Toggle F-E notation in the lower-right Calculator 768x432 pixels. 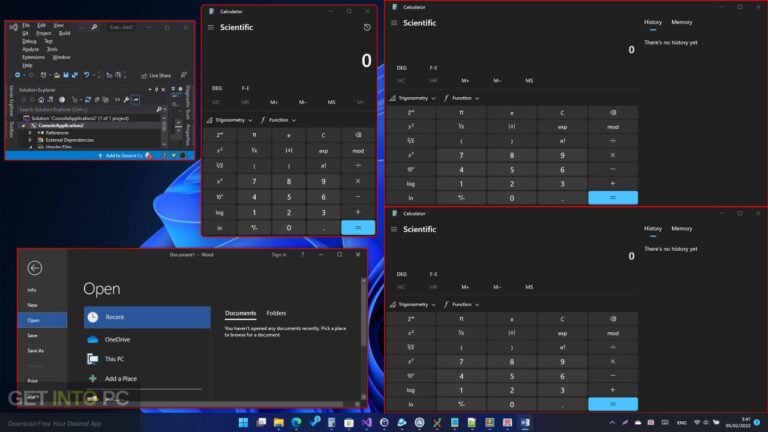[x=433, y=274]
